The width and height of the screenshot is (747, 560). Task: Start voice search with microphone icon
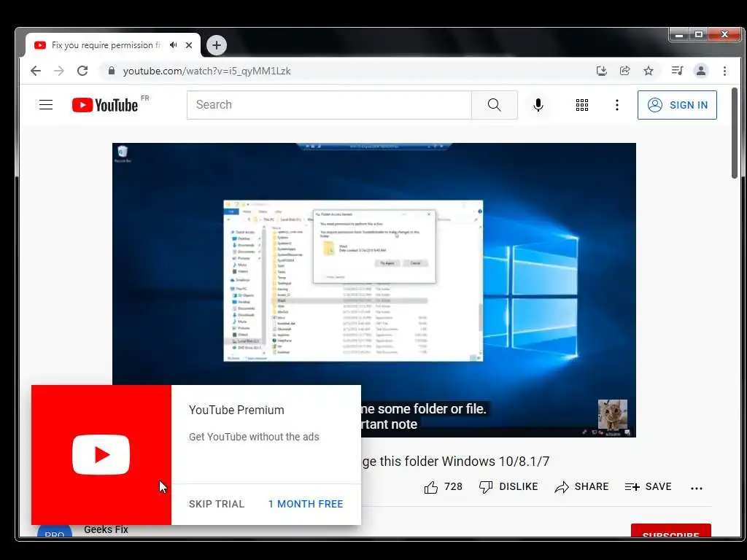pyautogui.click(x=538, y=105)
